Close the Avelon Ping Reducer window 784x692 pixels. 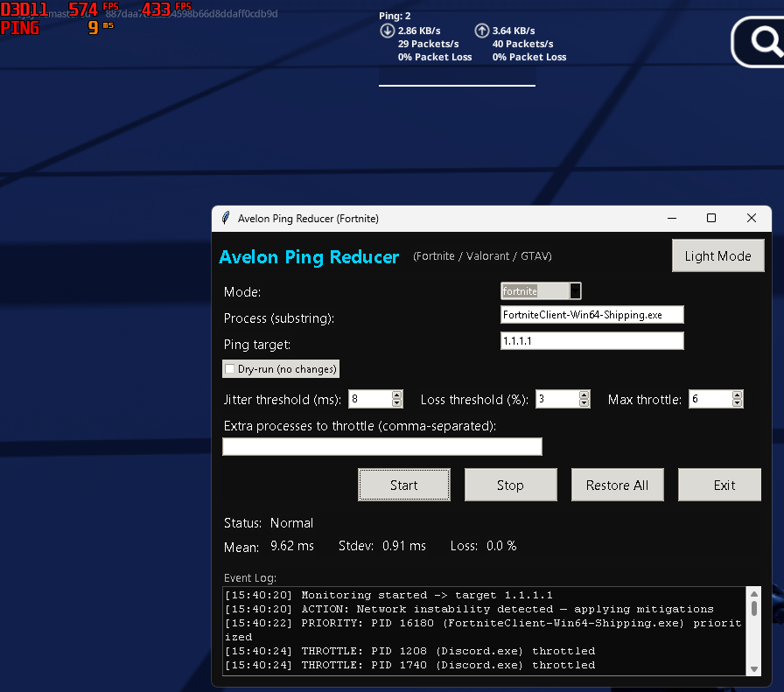(x=751, y=218)
